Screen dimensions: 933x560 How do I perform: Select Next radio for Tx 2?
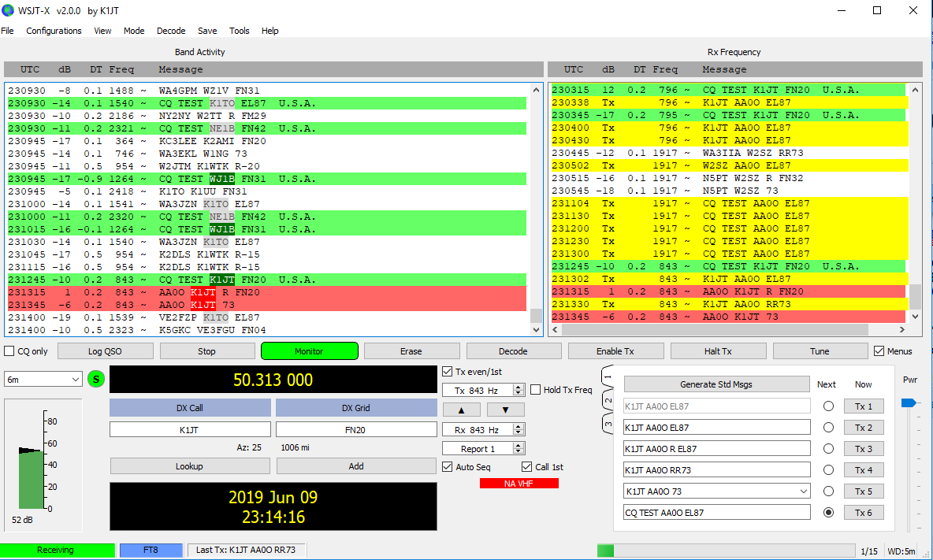828,428
